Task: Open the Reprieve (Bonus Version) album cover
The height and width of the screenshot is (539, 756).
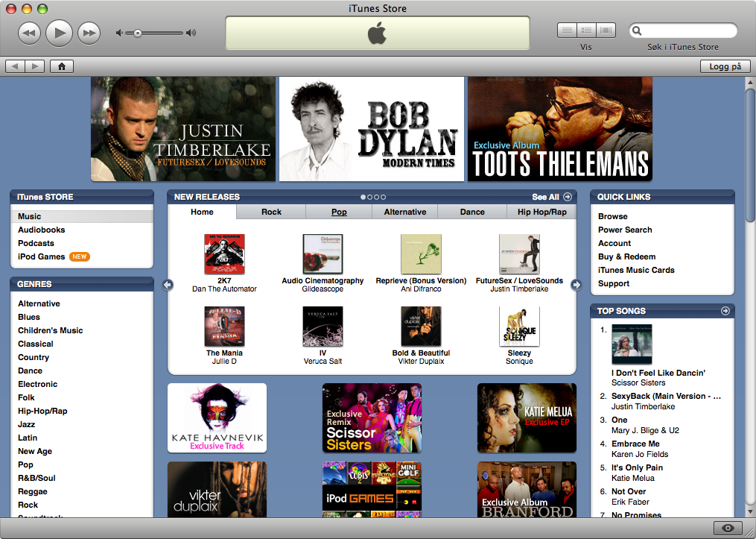Action: 421,254
